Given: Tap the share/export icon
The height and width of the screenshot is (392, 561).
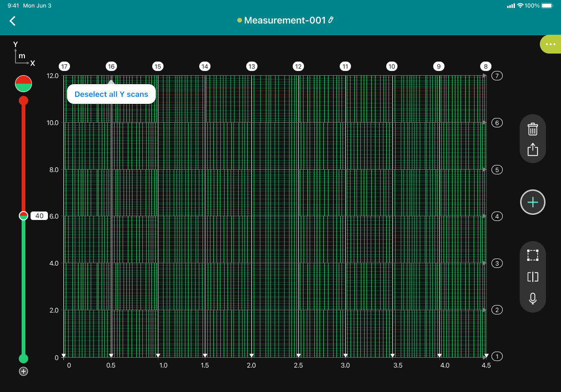Looking at the screenshot, I should point(533,149).
